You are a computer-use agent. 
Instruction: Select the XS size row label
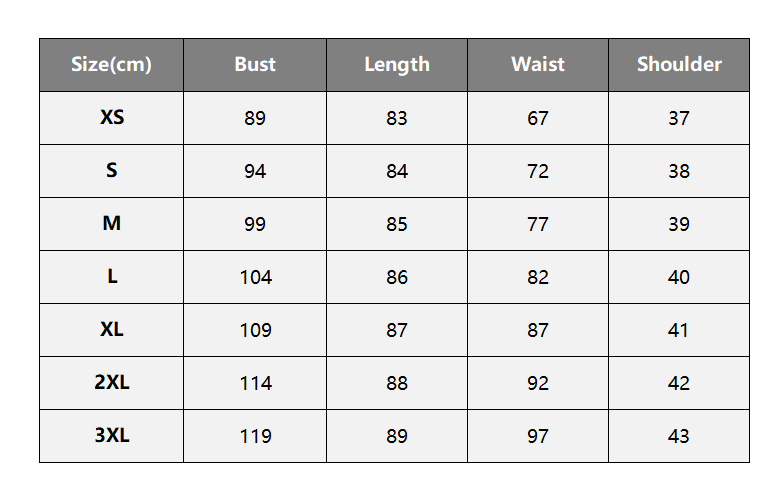(112, 118)
